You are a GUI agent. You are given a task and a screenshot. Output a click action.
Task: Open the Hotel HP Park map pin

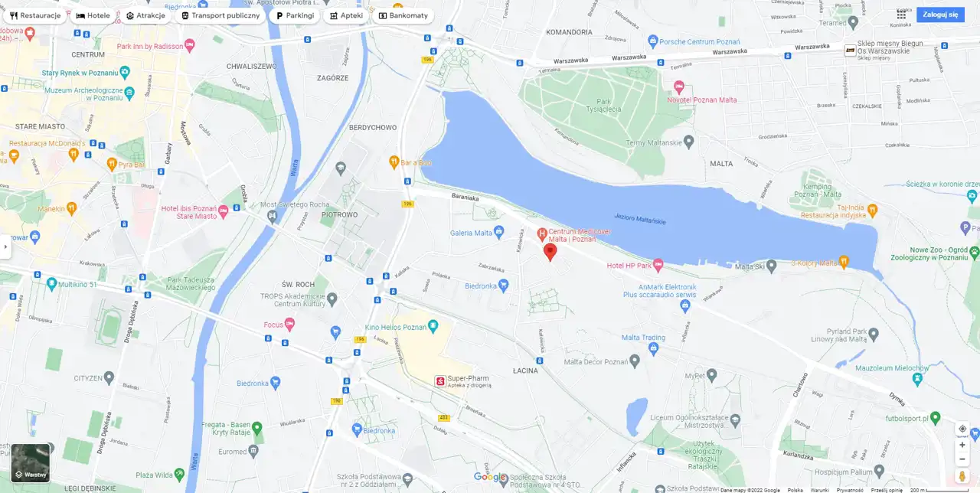pyautogui.click(x=658, y=265)
